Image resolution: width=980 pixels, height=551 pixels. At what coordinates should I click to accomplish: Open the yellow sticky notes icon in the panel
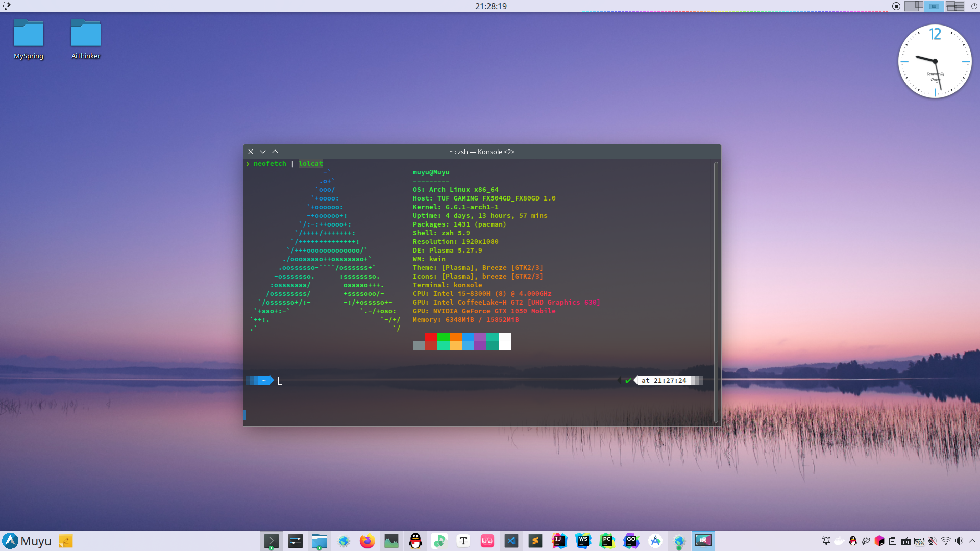tap(66, 541)
